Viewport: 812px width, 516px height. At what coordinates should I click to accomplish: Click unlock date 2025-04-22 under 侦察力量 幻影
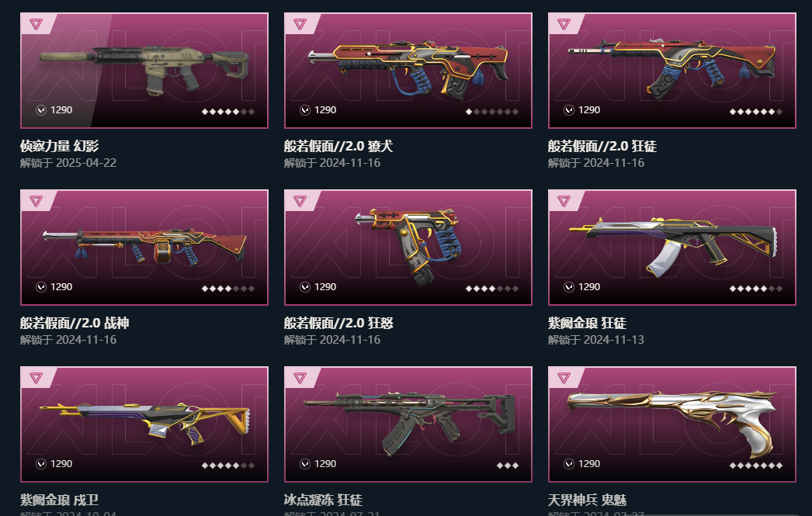(x=86, y=163)
